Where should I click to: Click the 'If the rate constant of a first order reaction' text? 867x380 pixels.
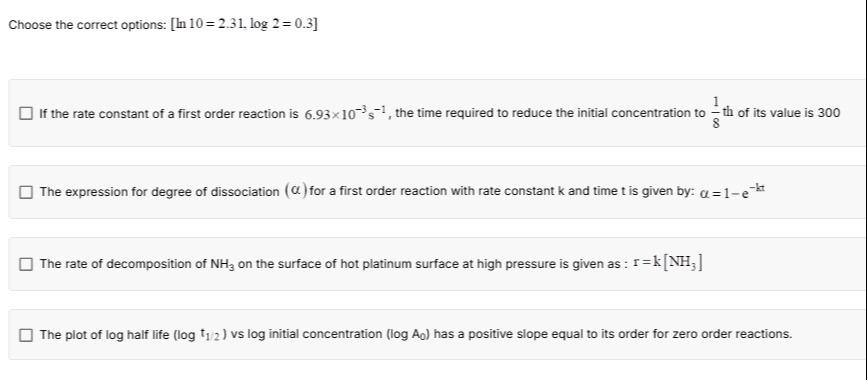pyautogui.click(x=169, y=114)
